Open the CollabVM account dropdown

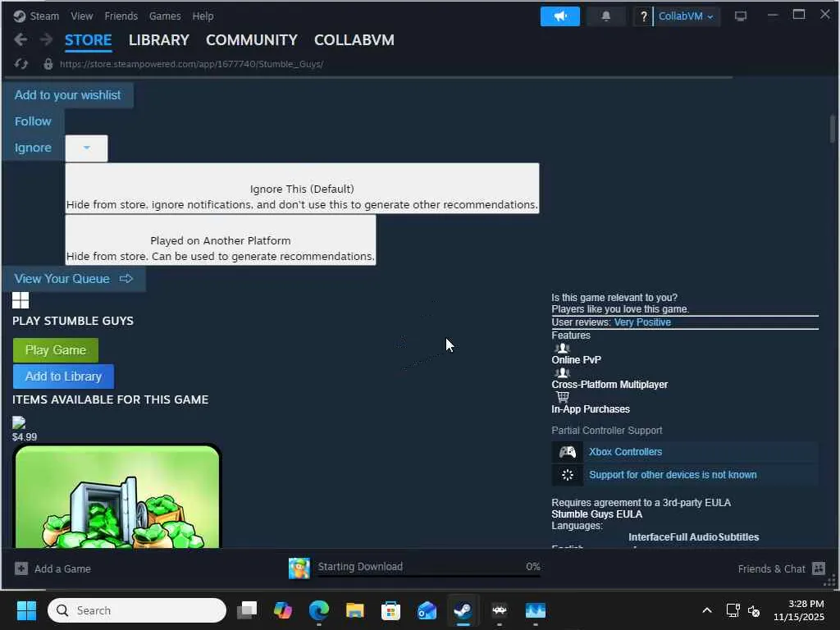coord(686,16)
